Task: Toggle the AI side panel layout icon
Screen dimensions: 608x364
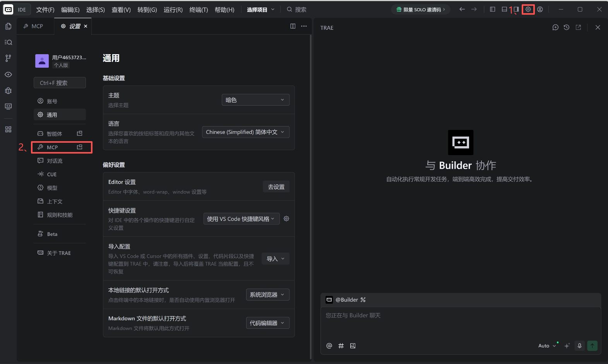Action: coord(516,9)
